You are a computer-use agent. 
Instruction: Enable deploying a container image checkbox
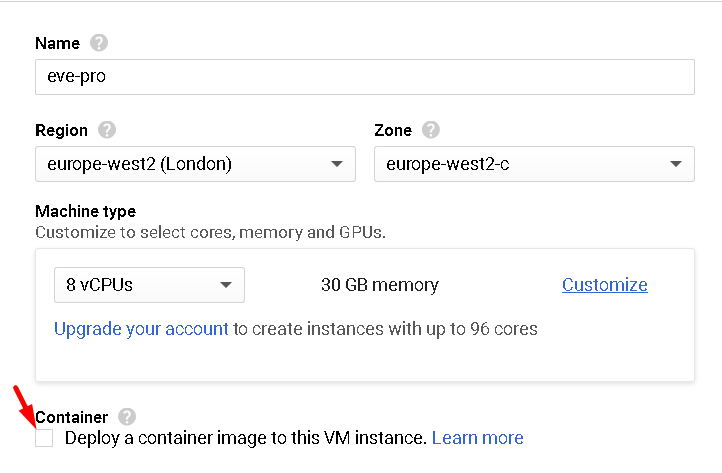coord(44,438)
